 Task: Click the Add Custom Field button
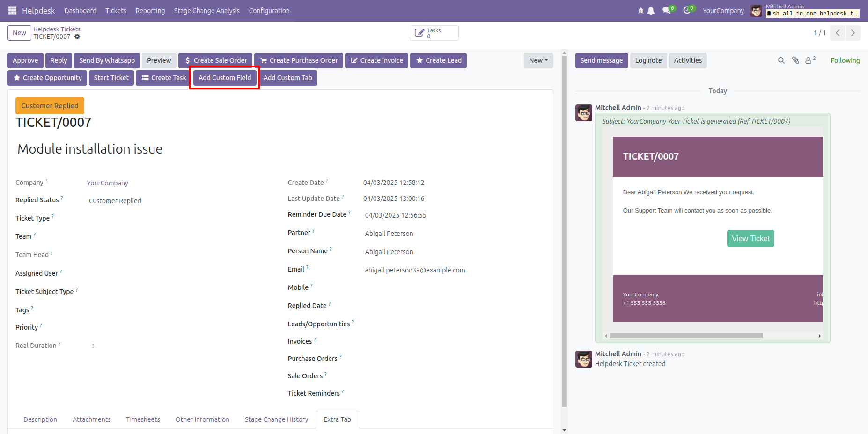point(225,78)
